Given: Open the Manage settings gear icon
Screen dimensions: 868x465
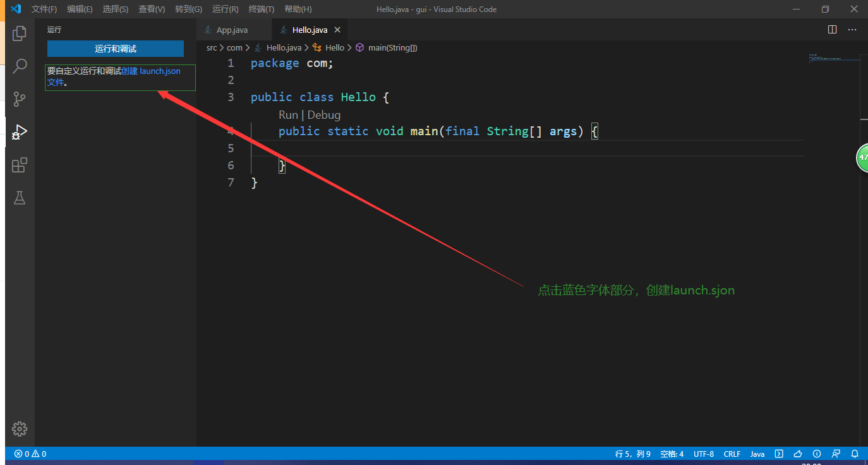Looking at the screenshot, I should click(x=19, y=428).
